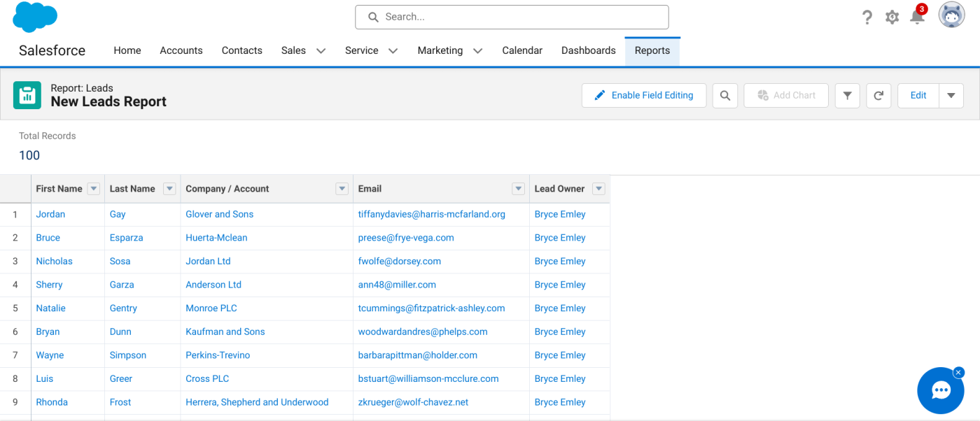The image size is (980, 421).
Task: Open company Glover and Sons
Action: coord(219,214)
